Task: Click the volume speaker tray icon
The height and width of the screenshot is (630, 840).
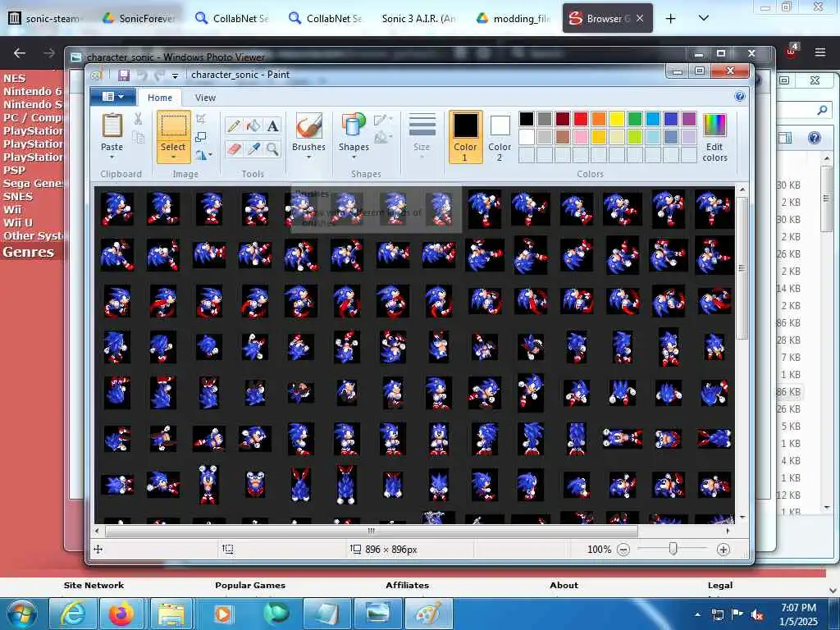Action: click(x=757, y=614)
